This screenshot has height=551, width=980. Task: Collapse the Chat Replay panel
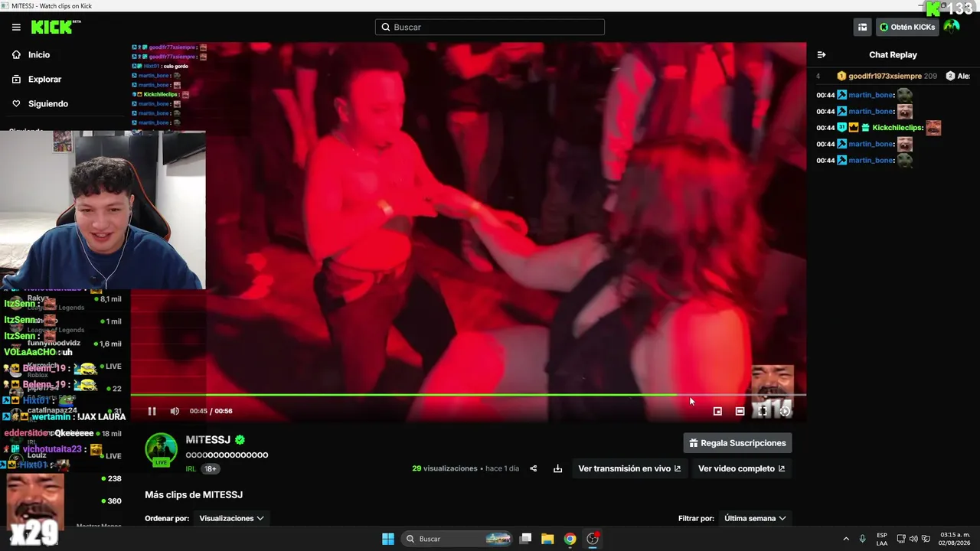click(822, 55)
